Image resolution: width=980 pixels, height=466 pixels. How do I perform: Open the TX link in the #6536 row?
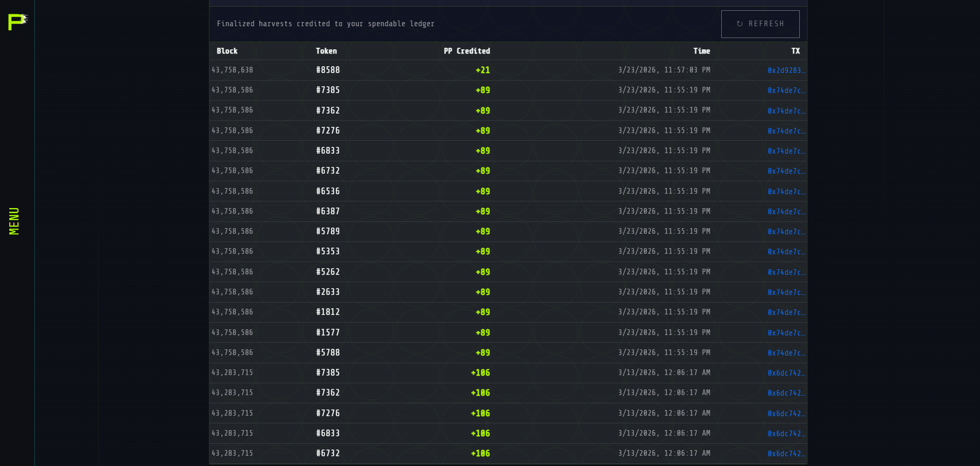pyautogui.click(x=786, y=192)
